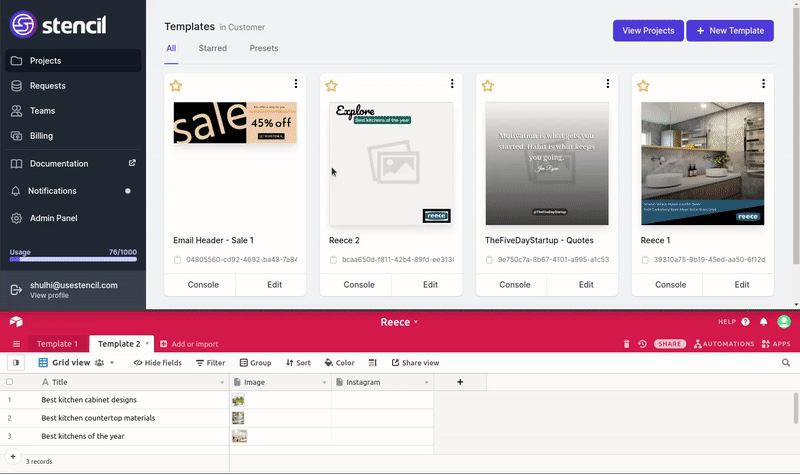
Task: Click the New Template button
Action: [x=730, y=31]
